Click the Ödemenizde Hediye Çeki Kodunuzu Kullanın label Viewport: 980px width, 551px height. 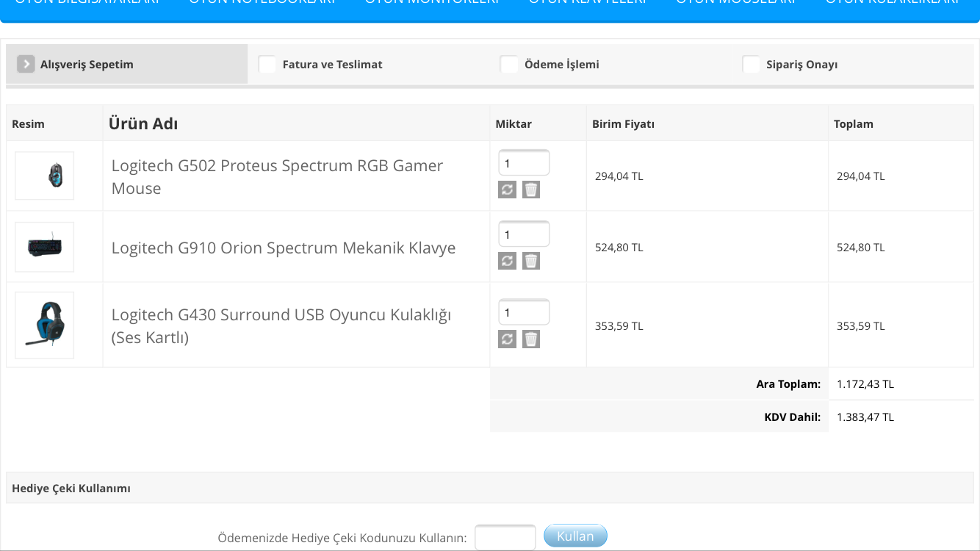[x=342, y=538]
